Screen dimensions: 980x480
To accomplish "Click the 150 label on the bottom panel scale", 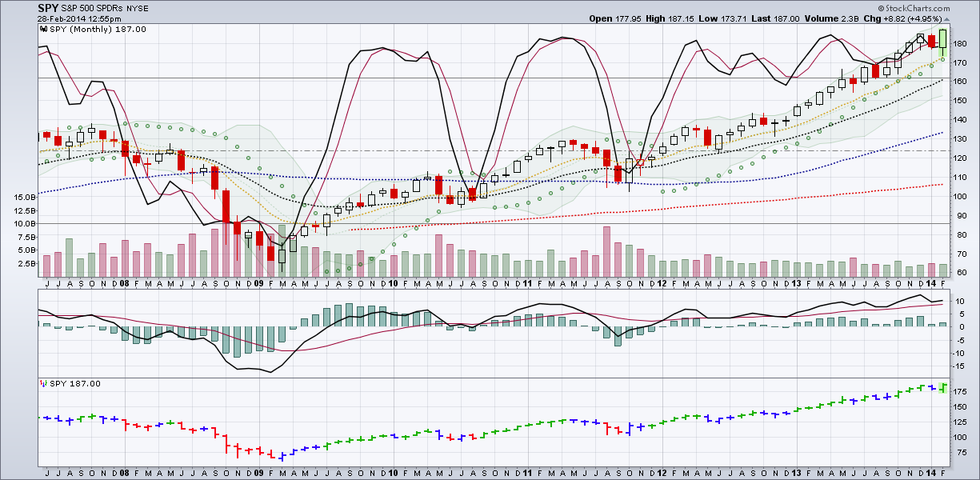I will pos(962,407).
